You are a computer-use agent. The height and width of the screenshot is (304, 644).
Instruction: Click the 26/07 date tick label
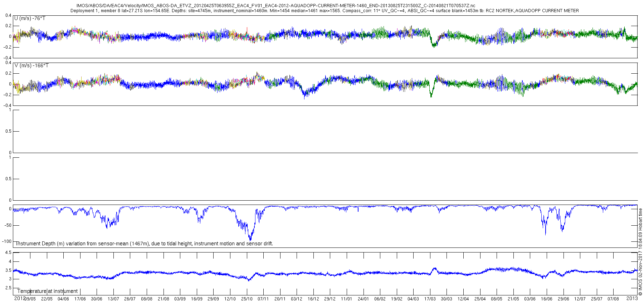tap(130, 299)
